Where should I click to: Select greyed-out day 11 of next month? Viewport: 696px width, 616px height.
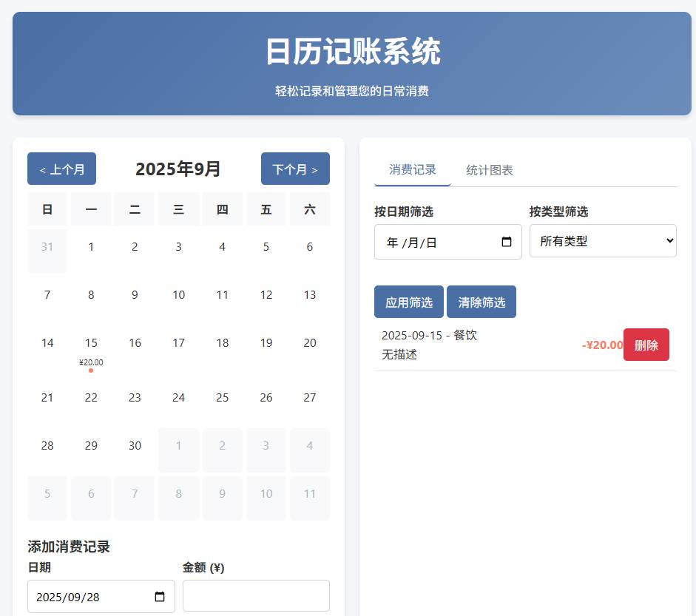coord(310,494)
